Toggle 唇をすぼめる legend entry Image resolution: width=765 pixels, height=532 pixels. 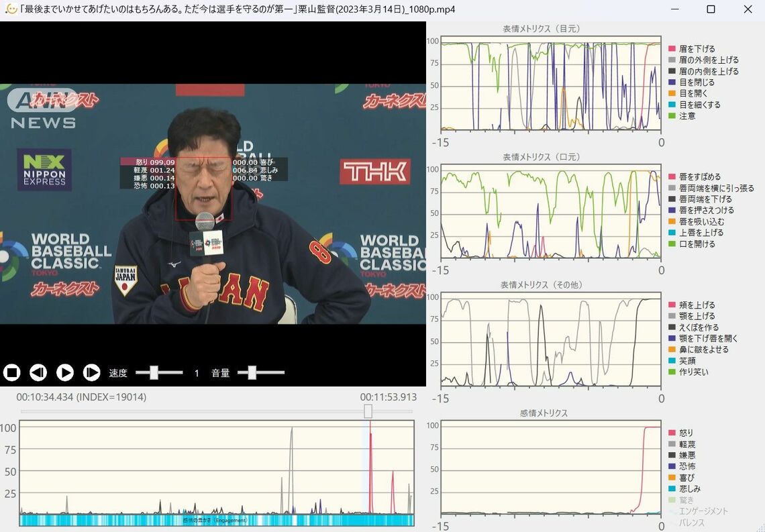695,176
